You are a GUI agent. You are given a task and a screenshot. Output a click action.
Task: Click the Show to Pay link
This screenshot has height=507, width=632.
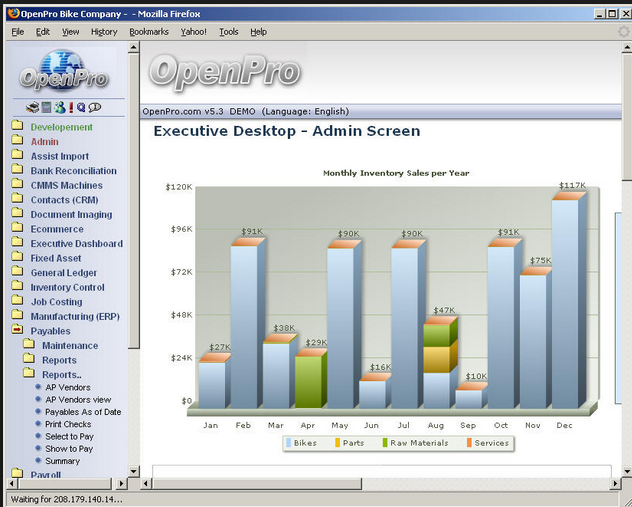coord(69,449)
